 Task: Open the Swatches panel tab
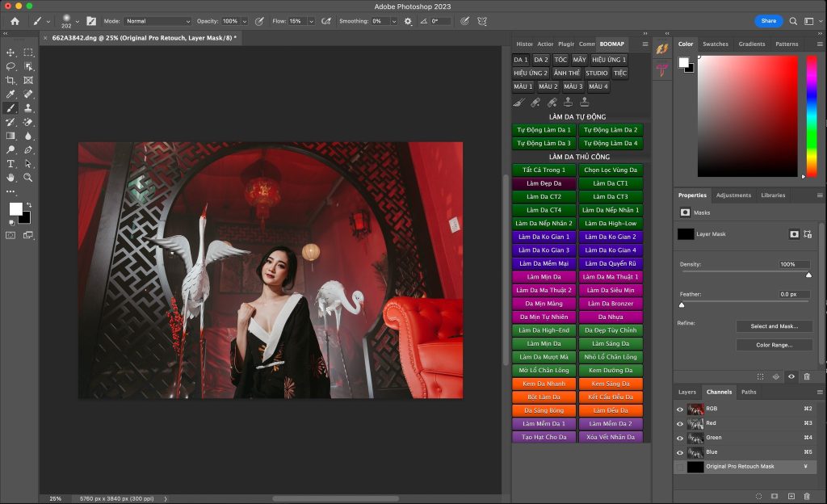coord(716,44)
